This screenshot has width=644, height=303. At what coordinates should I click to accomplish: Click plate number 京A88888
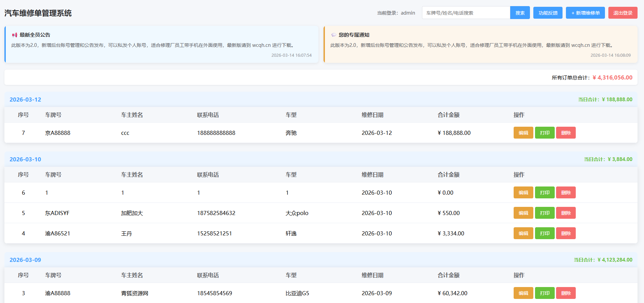[x=58, y=133]
